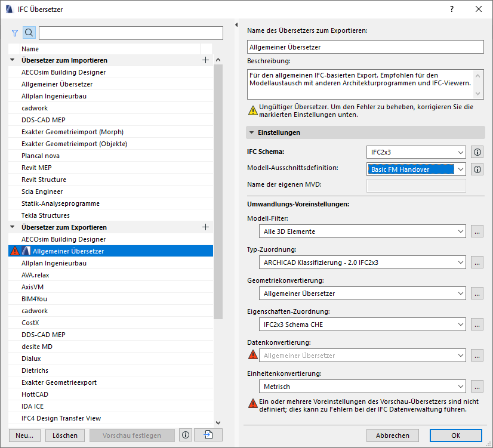Open Eigenschaften-Zuordnung options ellipsis button
493x448 pixels.
(477, 325)
